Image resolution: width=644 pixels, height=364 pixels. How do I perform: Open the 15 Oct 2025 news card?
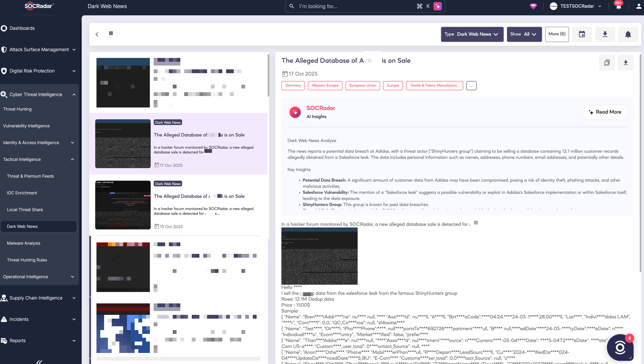[x=178, y=205]
